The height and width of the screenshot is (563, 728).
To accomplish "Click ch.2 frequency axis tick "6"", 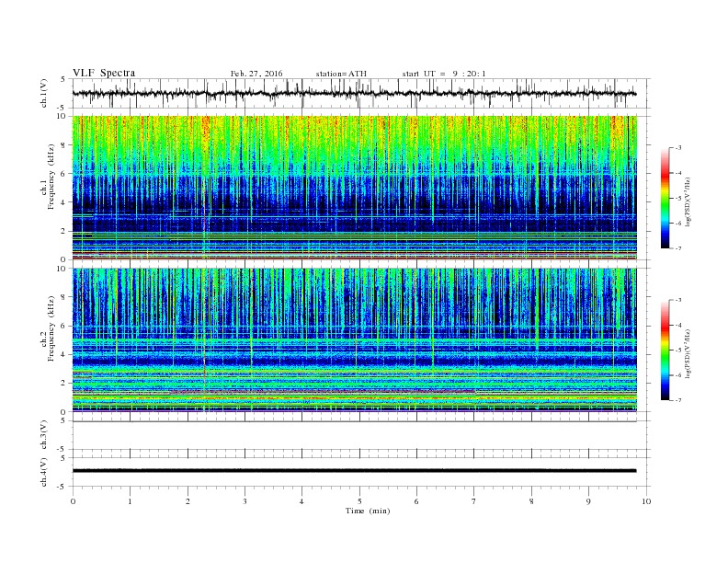I will [63, 326].
